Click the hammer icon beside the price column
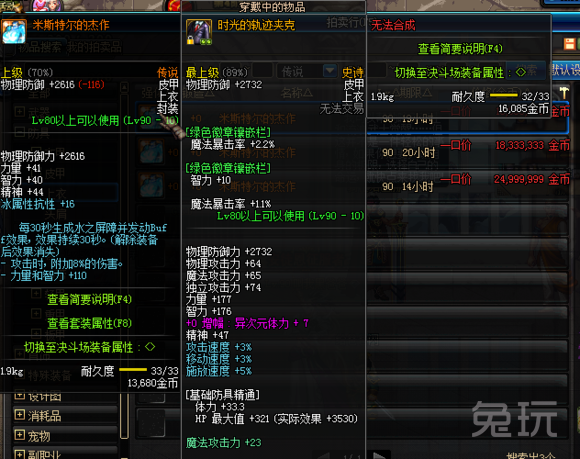Viewport: 580px width, 459px height. pos(563,92)
